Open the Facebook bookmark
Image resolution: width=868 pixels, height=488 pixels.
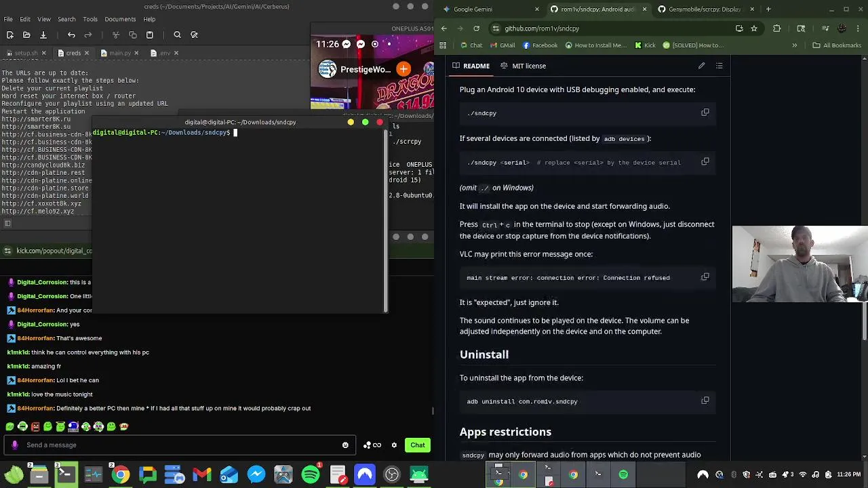coord(540,45)
